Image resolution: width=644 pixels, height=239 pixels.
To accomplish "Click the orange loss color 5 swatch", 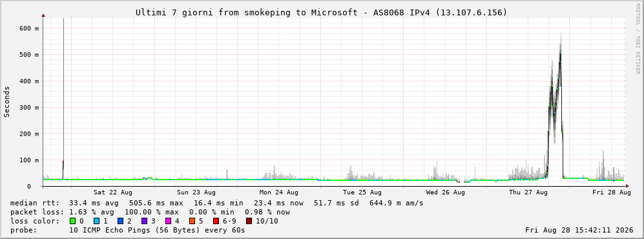I will (x=192, y=222).
